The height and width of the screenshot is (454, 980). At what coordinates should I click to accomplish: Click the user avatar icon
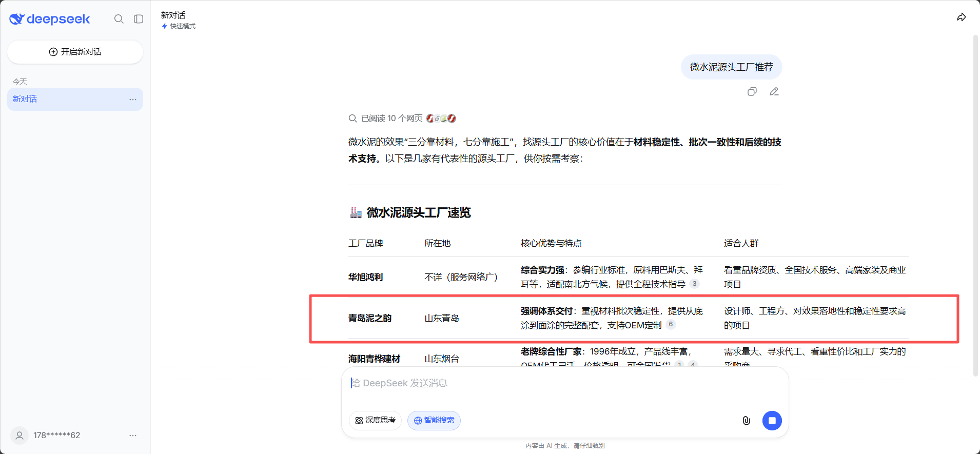[19, 436]
